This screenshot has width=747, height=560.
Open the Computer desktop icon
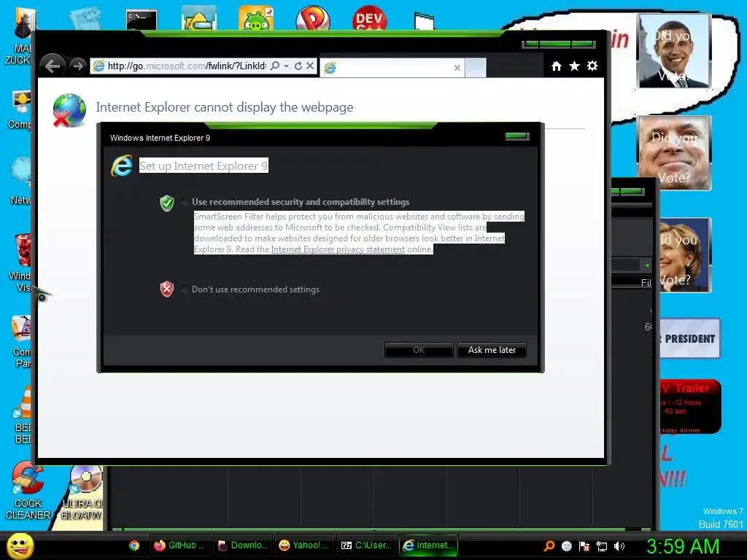[x=20, y=109]
